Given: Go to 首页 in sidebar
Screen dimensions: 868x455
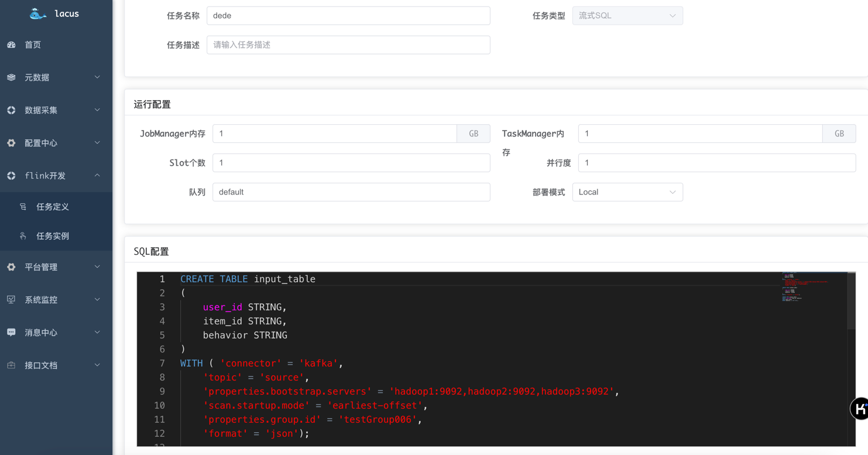Looking at the screenshot, I should (x=33, y=45).
